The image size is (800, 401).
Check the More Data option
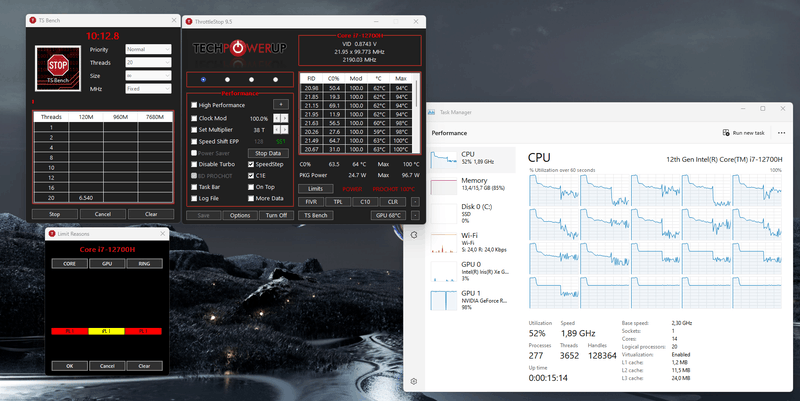(x=251, y=198)
